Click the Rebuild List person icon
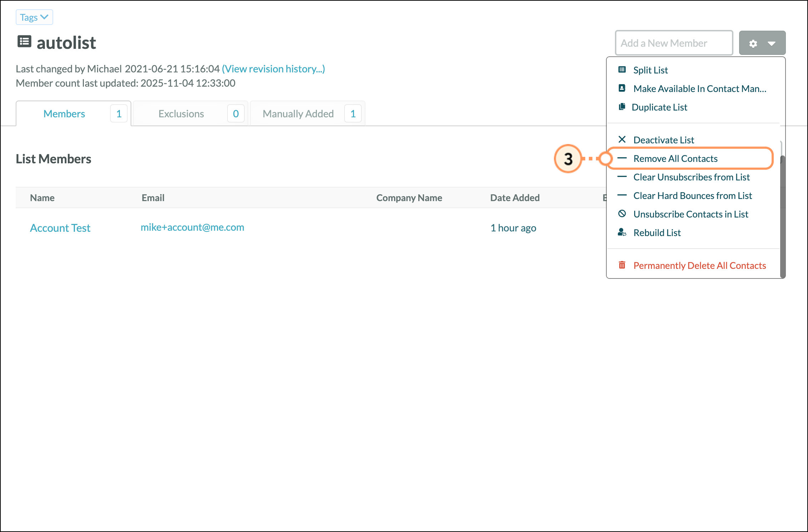The image size is (808, 532). (x=622, y=232)
